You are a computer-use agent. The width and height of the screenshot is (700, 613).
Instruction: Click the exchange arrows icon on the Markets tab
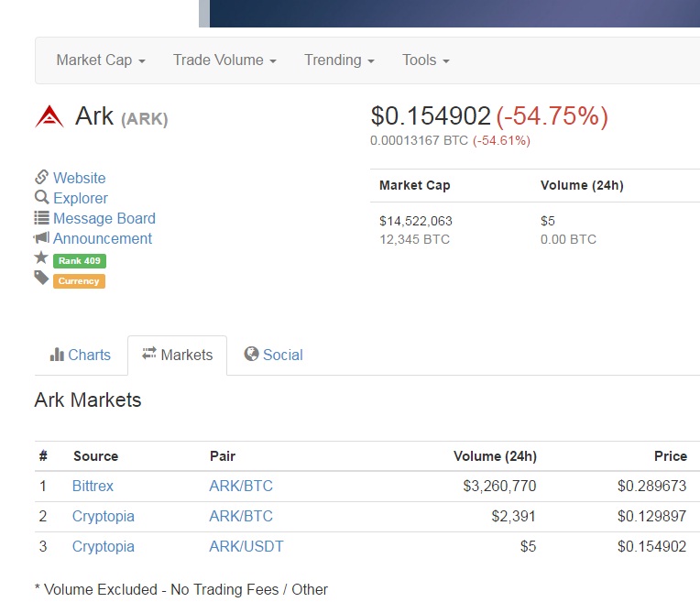[149, 353]
